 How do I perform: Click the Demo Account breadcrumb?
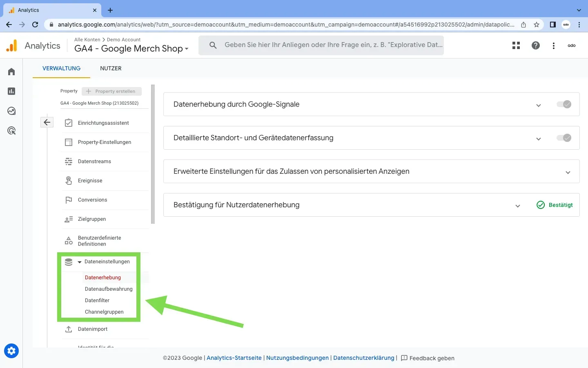[x=124, y=40]
